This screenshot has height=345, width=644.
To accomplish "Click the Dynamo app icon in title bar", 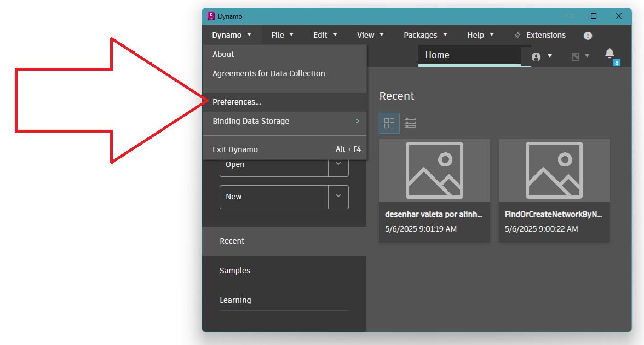I will (x=211, y=16).
